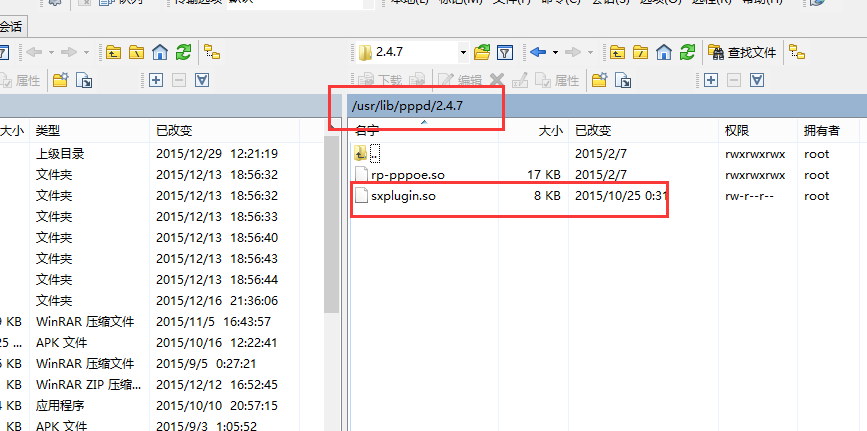Click the 编辑 edit button
This screenshot has height=431, width=867.
pos(460,81)
